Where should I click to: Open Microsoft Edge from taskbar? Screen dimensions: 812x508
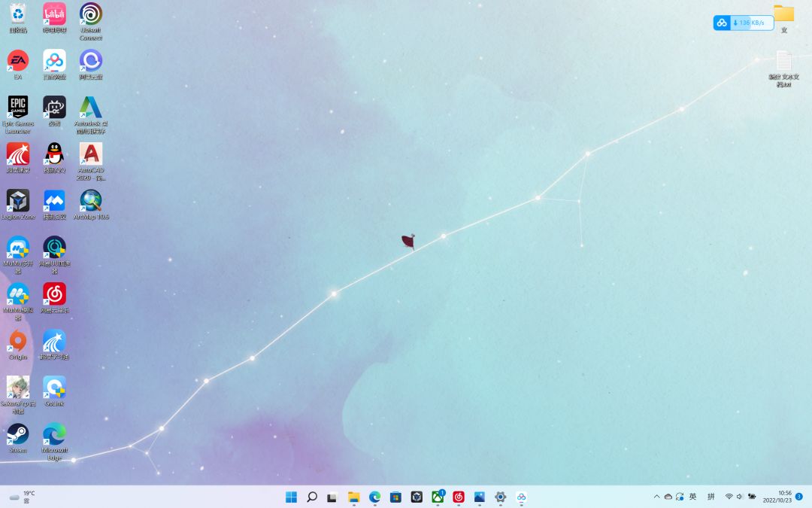(375, 497)
